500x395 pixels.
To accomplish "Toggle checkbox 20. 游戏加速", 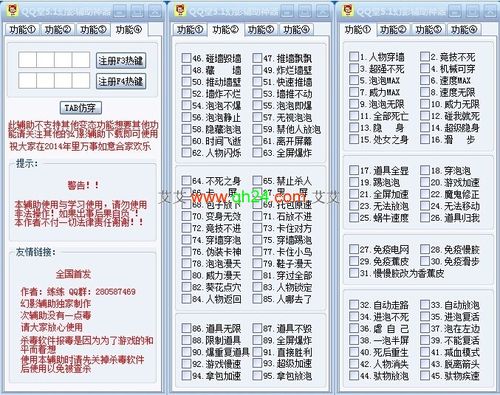I will click(x=425, y=182).
